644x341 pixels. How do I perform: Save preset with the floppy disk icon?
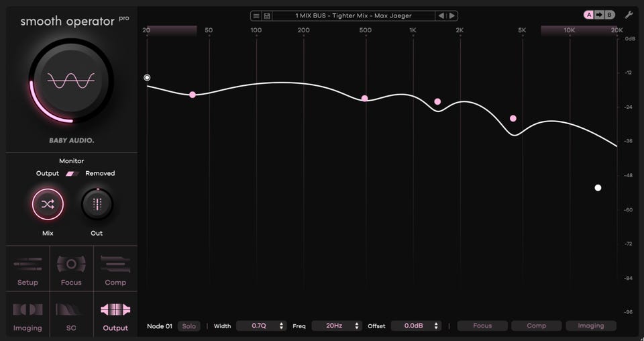(267, 16)
